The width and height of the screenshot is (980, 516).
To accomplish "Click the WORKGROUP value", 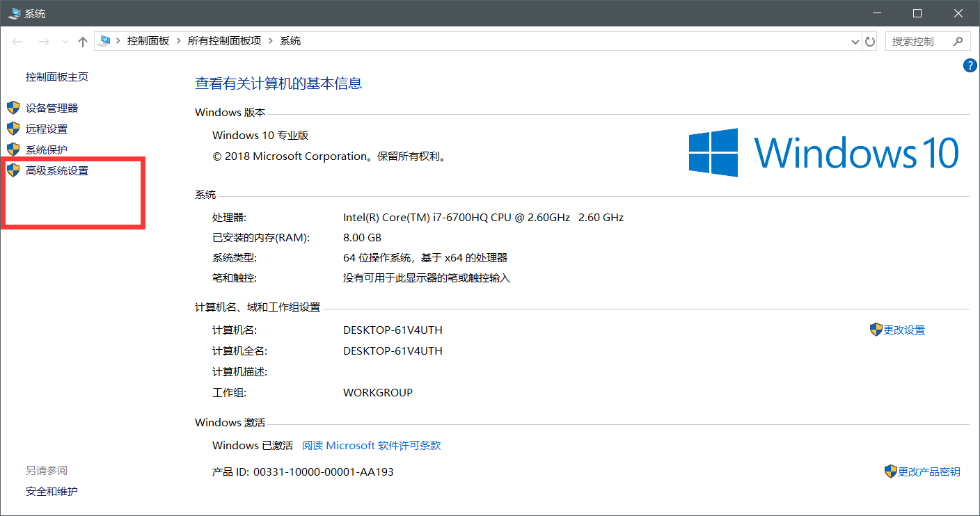I will (x=378, y=392).
